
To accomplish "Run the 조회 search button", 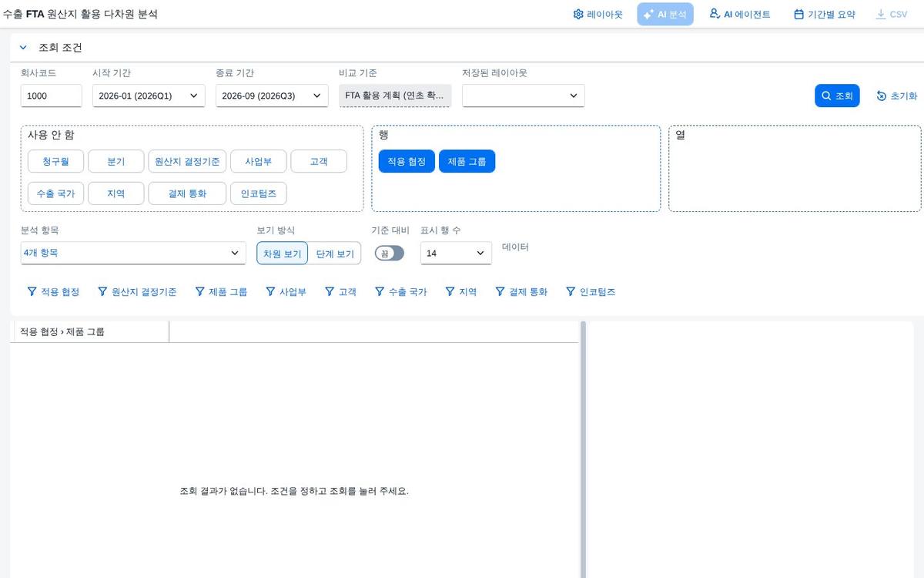I will 837,96.
